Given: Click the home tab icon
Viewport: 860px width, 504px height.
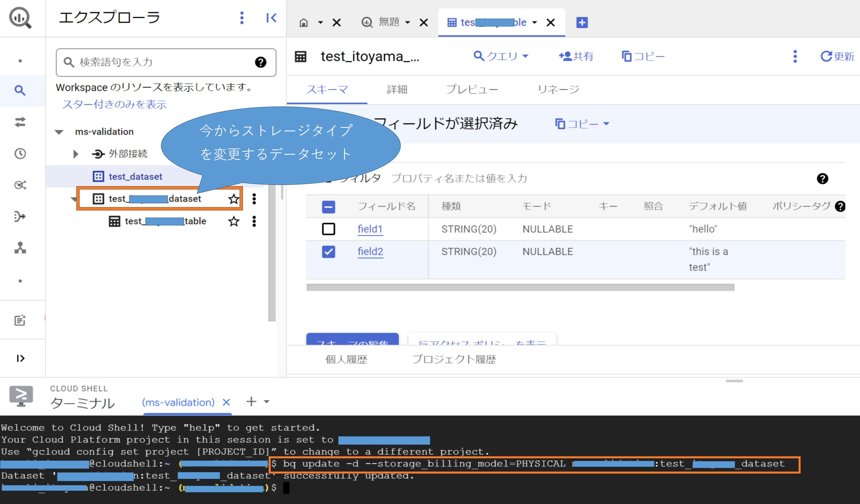Looking at the screenshot, I should pos(303,22).
